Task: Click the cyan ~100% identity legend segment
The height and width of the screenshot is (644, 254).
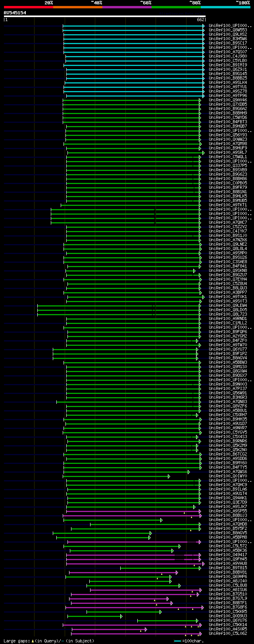Action: 225,7
